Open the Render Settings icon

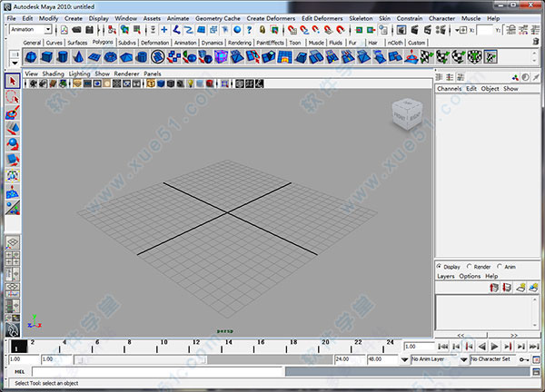tap(441, 30)
